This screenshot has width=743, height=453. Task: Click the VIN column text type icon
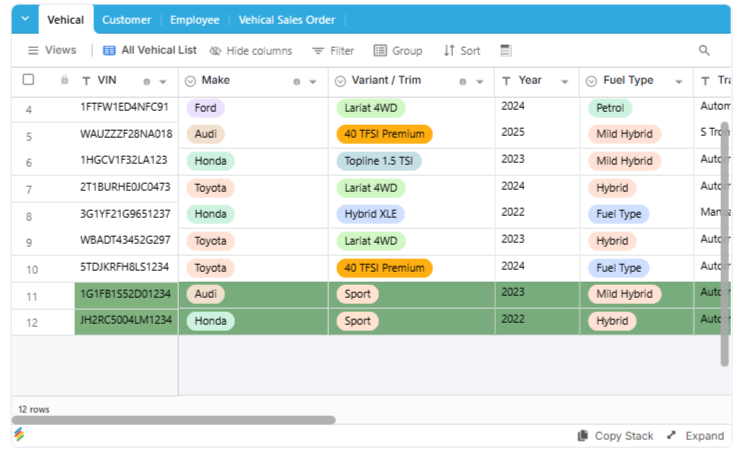[86, 82]
